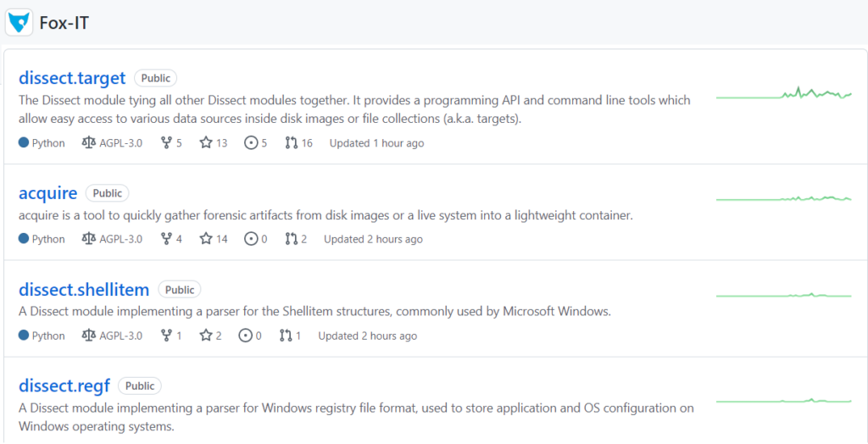Open the acquire repository link
This screenshot has height=444, width=868.
coord(47,193)
